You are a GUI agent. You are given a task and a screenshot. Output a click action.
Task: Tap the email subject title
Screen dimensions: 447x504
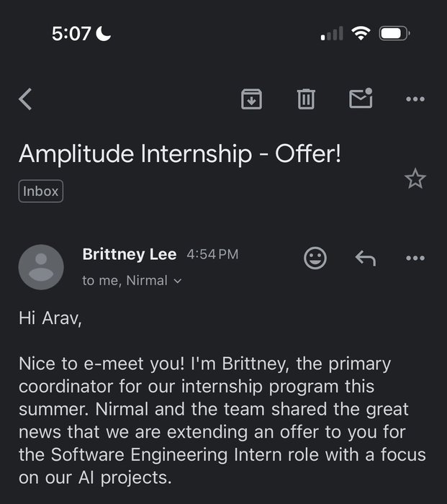pos(180,154)
